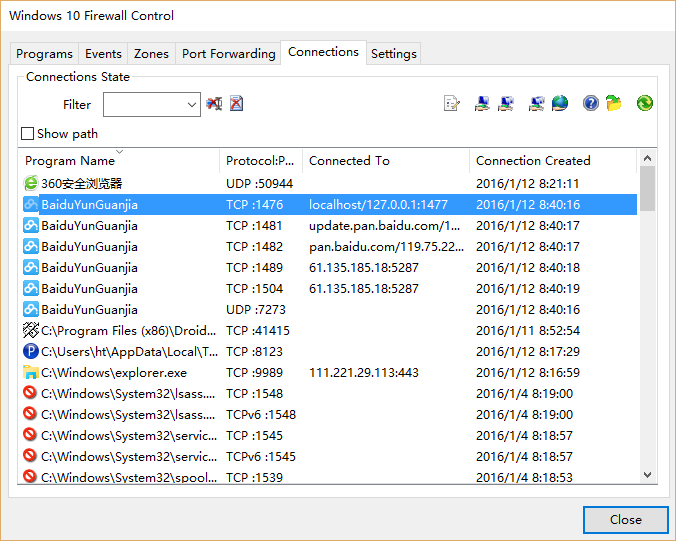The width and height of the screenshot is (676, 541).
Task: Click the document with pencil edit icon
Action: pos(452,104)
